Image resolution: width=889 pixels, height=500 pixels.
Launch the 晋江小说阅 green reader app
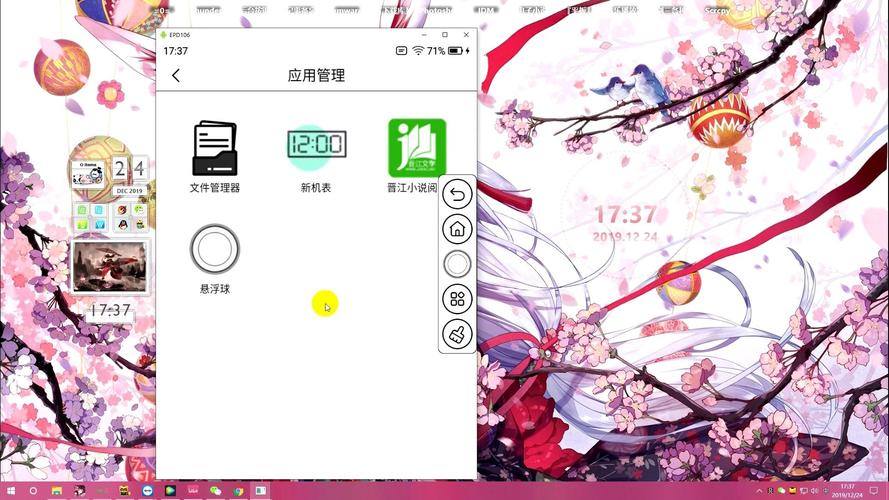pyautogui.click(x=417, y=148)
